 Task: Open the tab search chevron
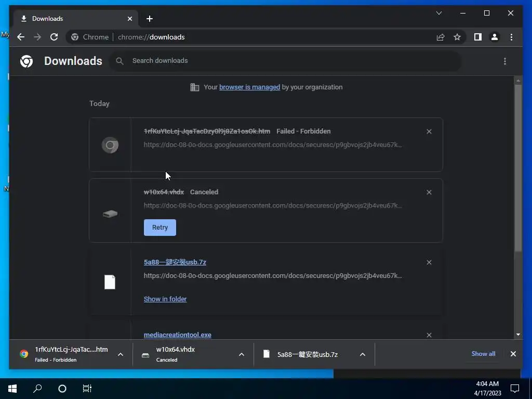[x=439, y=13]
